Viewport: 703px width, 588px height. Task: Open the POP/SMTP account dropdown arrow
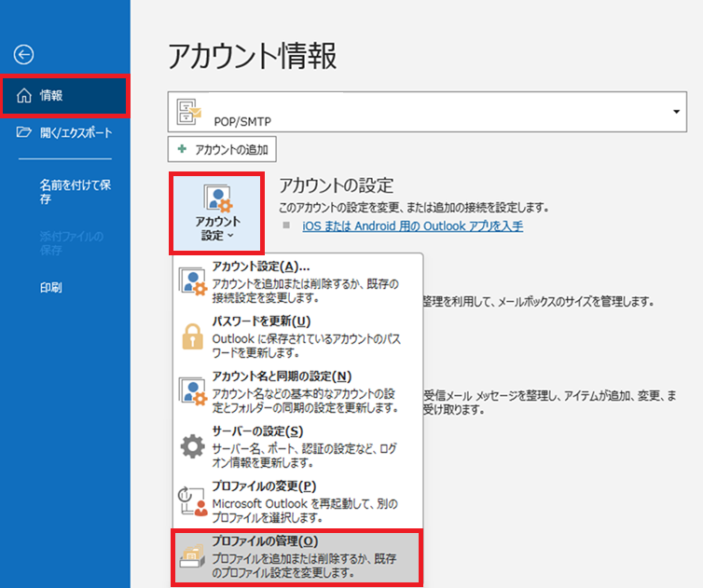(x=675, y=112)
